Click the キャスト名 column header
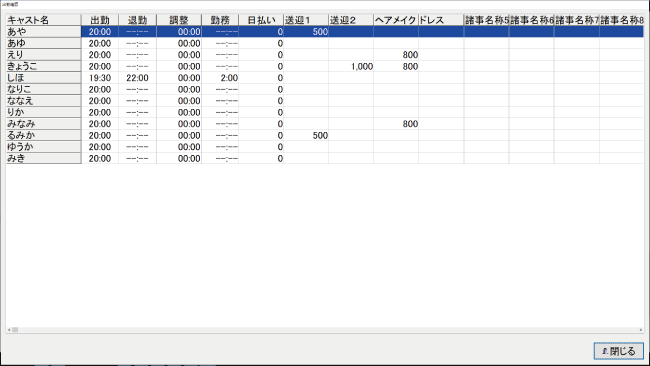The image size is (650, 366). (44, 20)
